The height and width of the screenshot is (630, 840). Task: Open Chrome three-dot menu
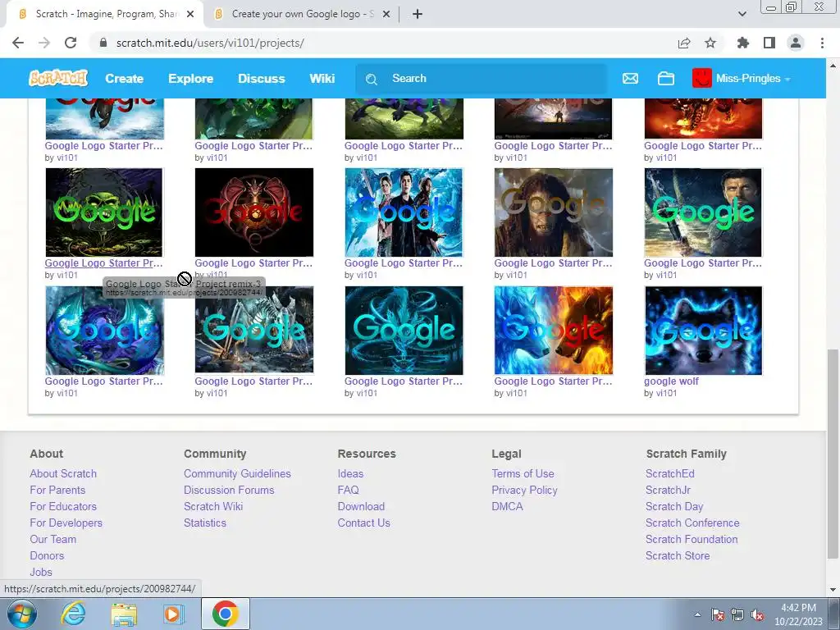click(822, 43)
